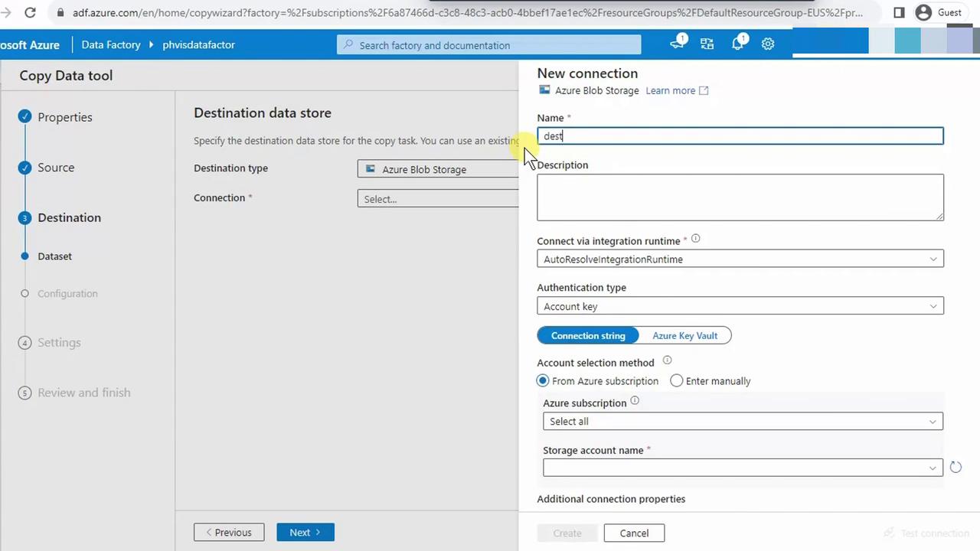
Task: Click the external link icon beside Learn more
Action: [704, 90]
